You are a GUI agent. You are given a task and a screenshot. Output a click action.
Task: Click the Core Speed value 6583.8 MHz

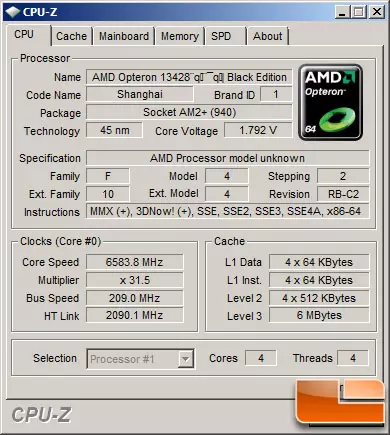(135, 262)
